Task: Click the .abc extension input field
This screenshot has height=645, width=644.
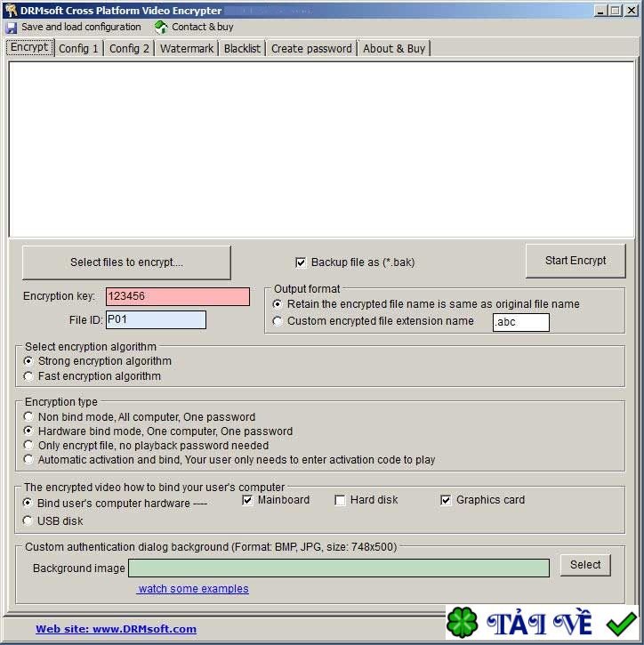Action: click(521, 322)
